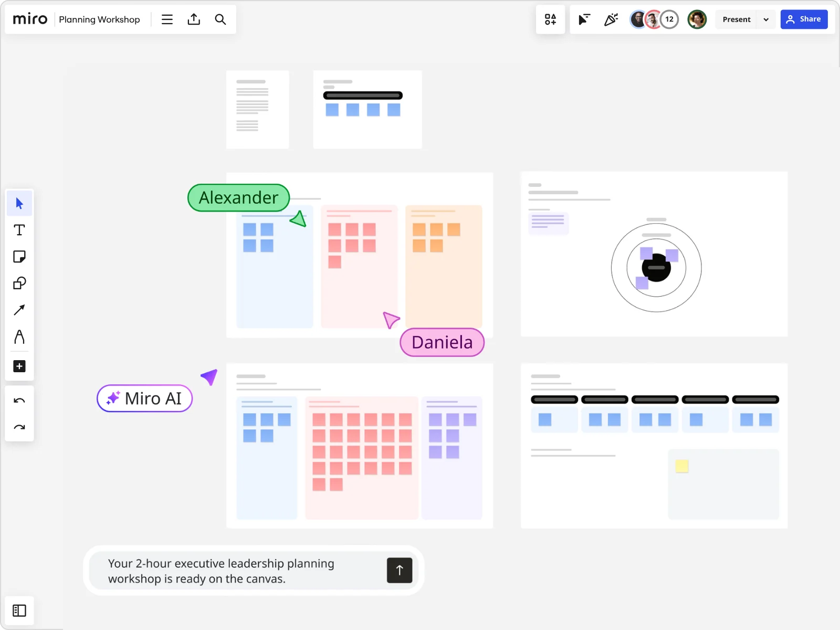Image resolution: width=840 pixels, height=630 pixels.
Task: Click the first collaborator avatar
Action: tap(637, 19)
